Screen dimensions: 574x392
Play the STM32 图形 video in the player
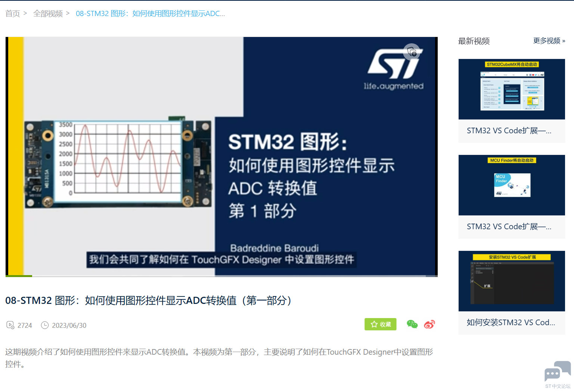221,156
